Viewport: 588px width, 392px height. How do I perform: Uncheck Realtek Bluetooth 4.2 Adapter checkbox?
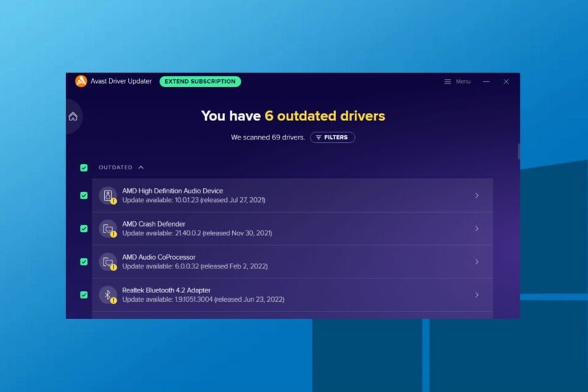84,295
